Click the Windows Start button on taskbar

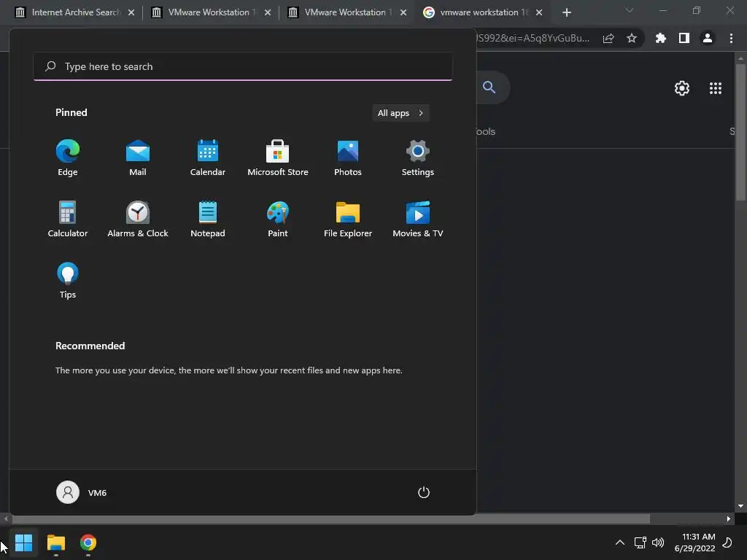23,542
